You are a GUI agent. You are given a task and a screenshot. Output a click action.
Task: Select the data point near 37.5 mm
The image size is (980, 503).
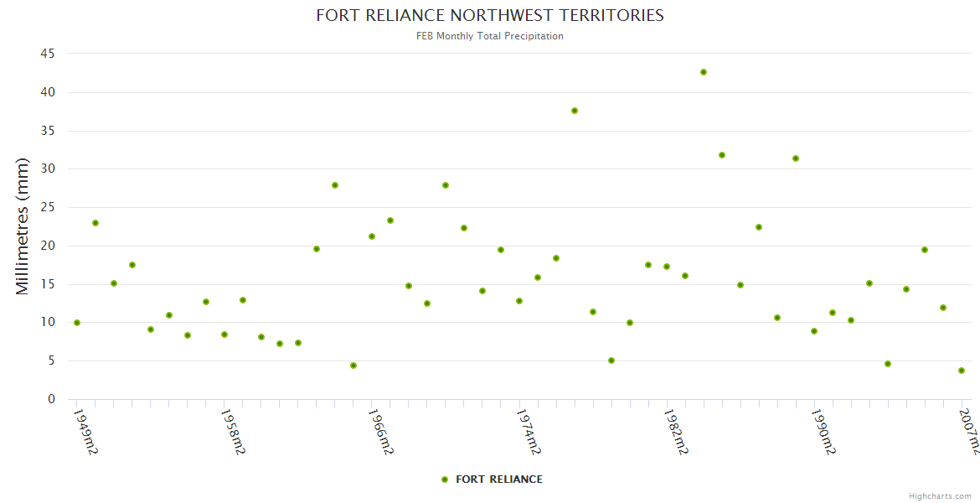point(575,111)
